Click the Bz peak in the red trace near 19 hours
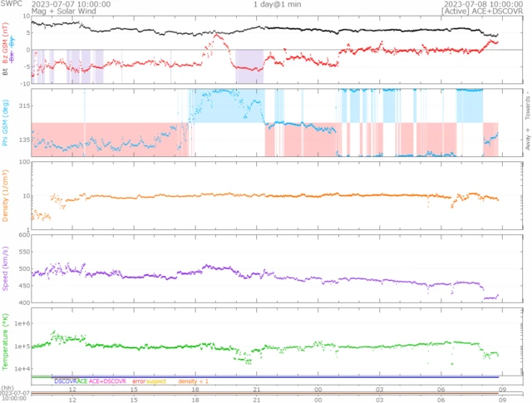Image resolution: width=532 pixels, height=403 pixels. pos(216,35)
